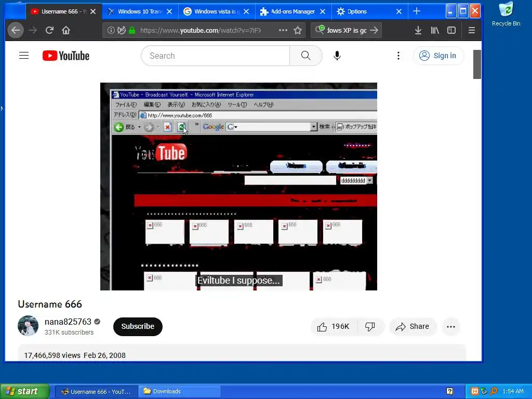Image resolution: width=532 pixels, height=399 pixels.
Task: Click the orange magnifier system tray icon
Action: click(494, 391)
